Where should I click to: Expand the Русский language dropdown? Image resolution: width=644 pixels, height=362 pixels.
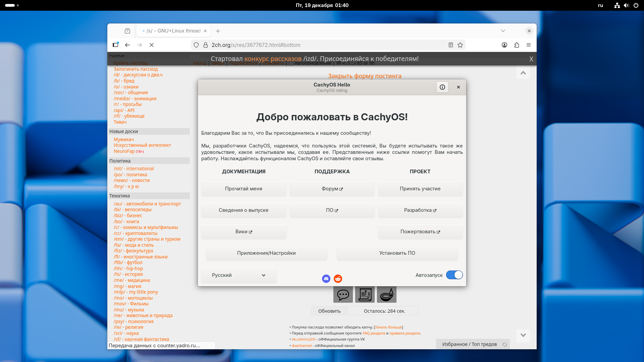238,275
